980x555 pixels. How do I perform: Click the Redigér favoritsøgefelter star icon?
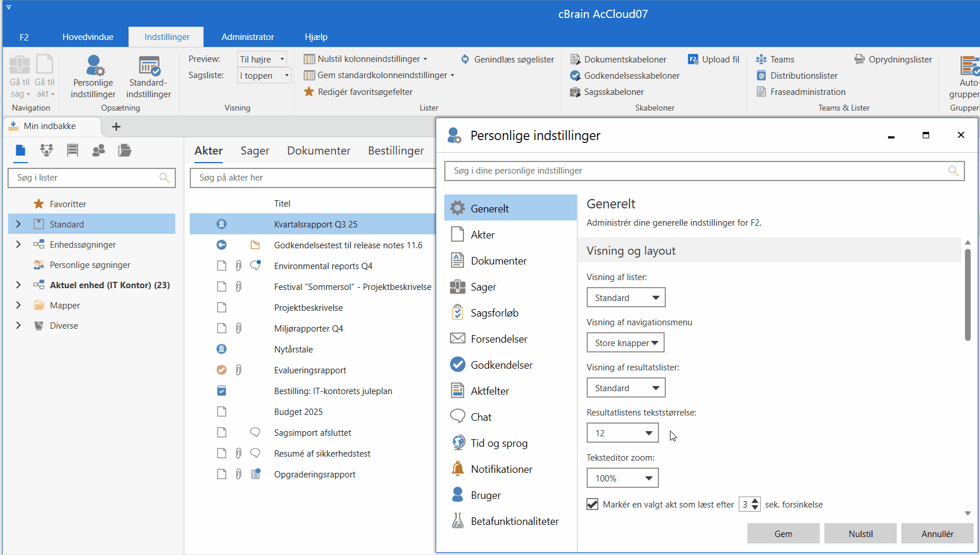point(309,91)
